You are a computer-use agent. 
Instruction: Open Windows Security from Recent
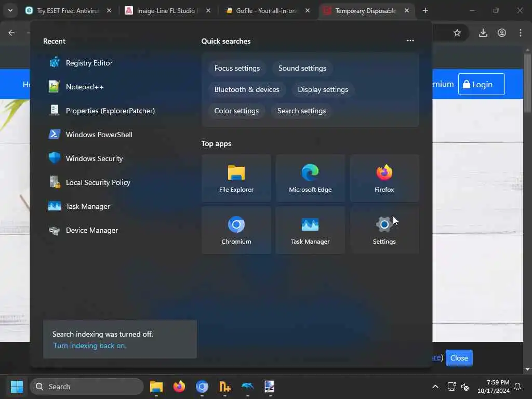pyautogui.click(x=86, y=158)
